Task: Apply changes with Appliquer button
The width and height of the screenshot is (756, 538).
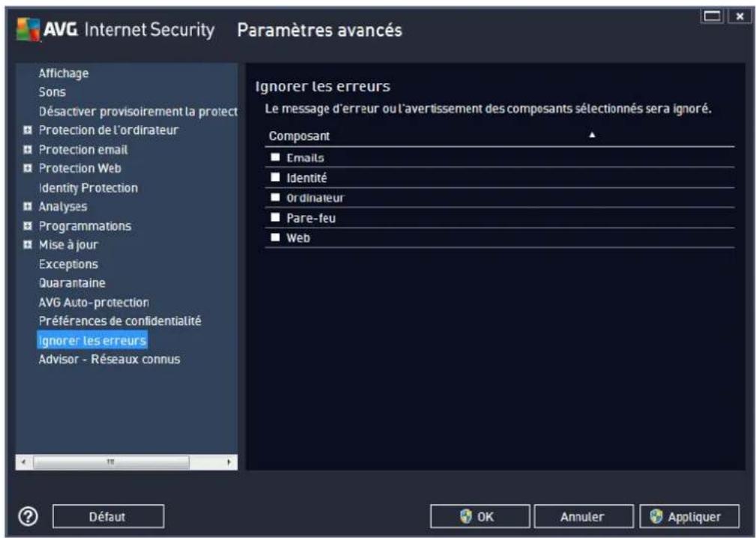Action: click(x=689, y=517)
